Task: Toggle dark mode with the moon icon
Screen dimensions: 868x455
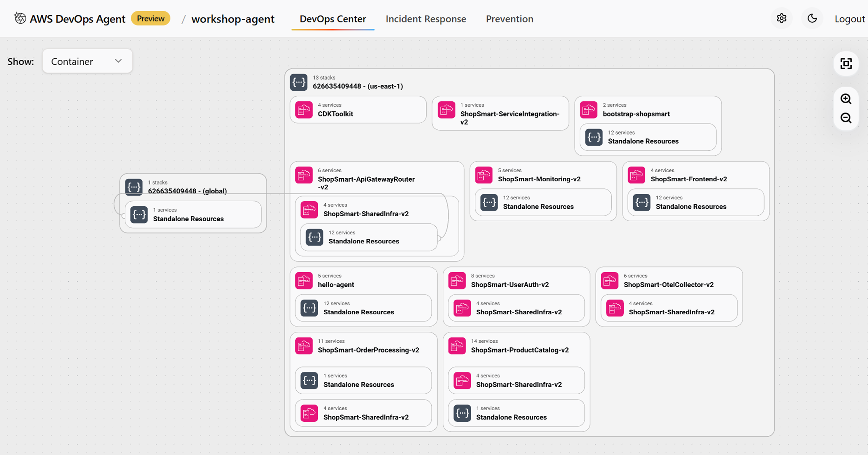Action: coord(812,18)
